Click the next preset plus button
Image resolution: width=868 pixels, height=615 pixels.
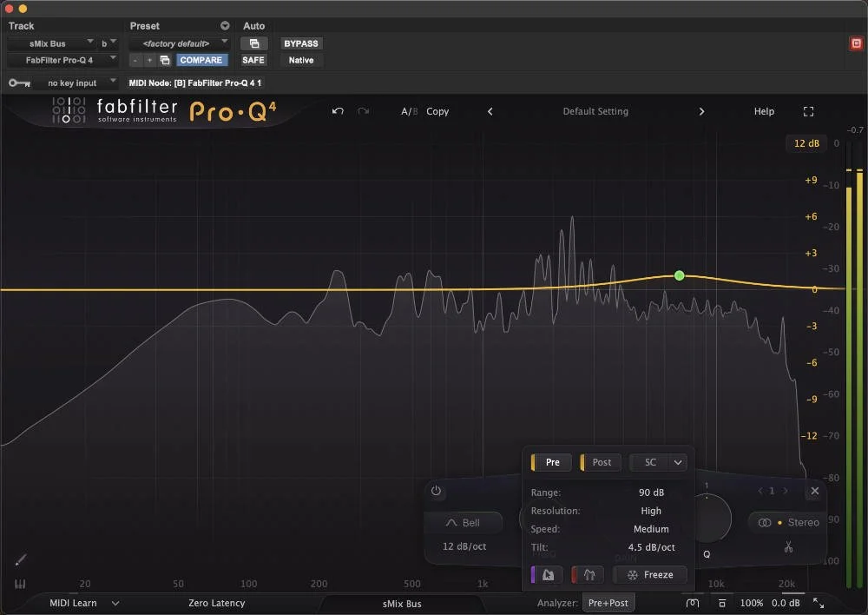tap(149, 60)
